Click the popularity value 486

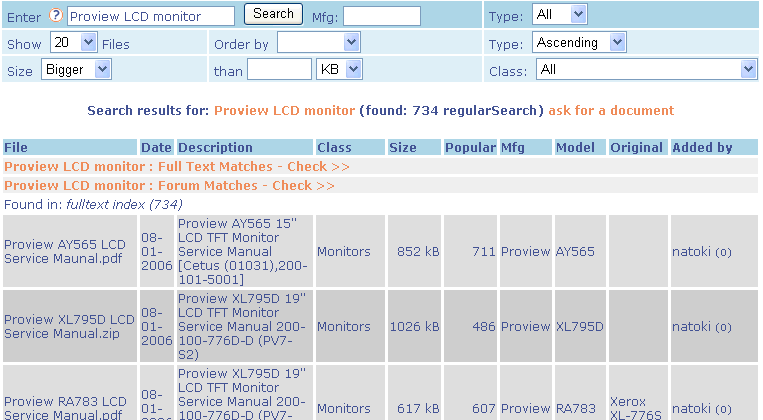[x=484, y=327]
